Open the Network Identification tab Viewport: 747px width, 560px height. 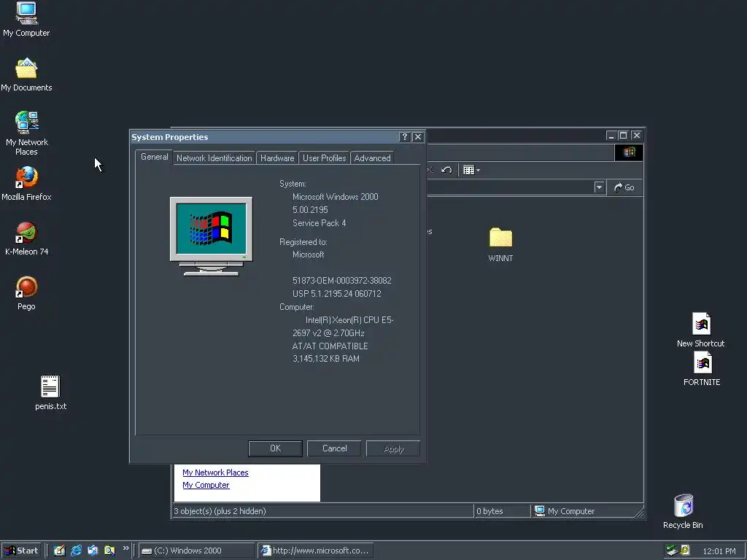[214, 158]
